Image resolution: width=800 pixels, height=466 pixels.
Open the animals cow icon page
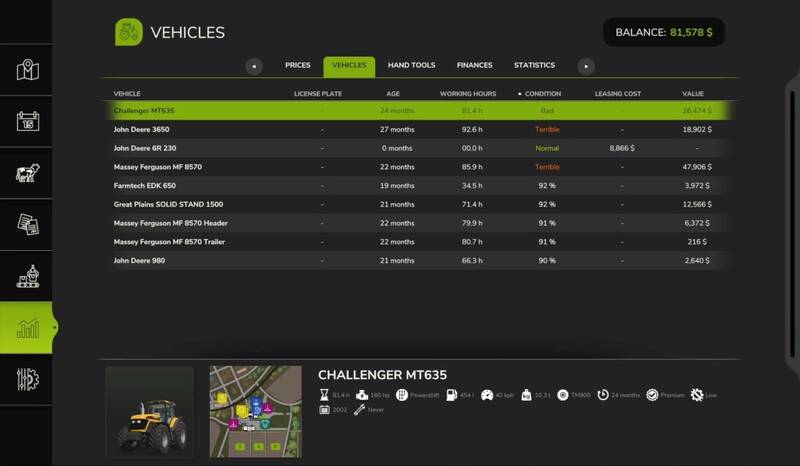(x=28, y=173)
